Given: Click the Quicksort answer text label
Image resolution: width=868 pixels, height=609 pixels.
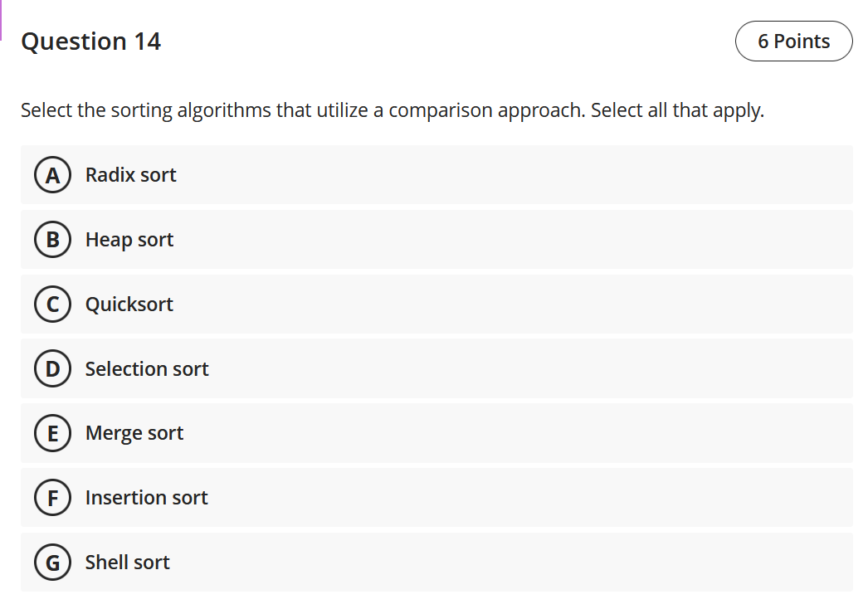Looking at the screenshot, I should 129,304.
